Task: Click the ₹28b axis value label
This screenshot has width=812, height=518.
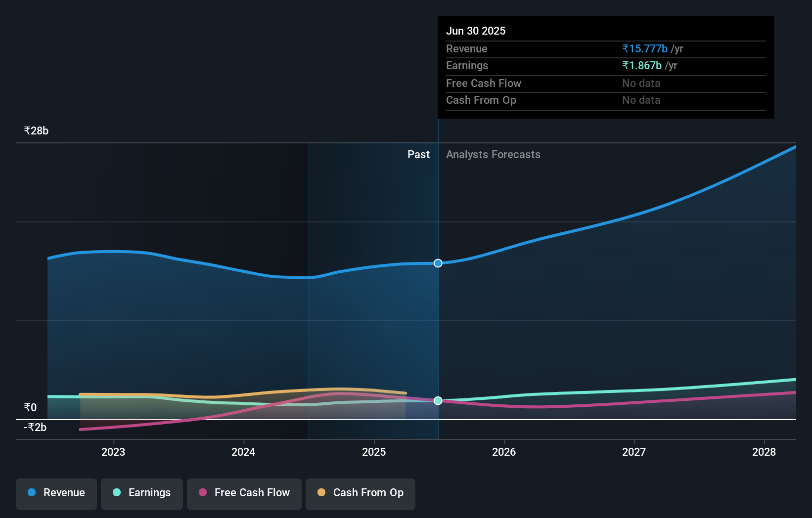Action: pyautogui.click(x=36, y=130)
